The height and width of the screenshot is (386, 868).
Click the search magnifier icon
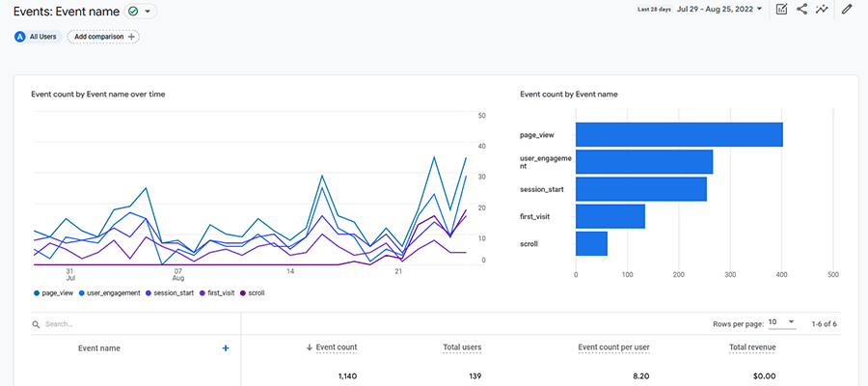click(x=36, y=325)
